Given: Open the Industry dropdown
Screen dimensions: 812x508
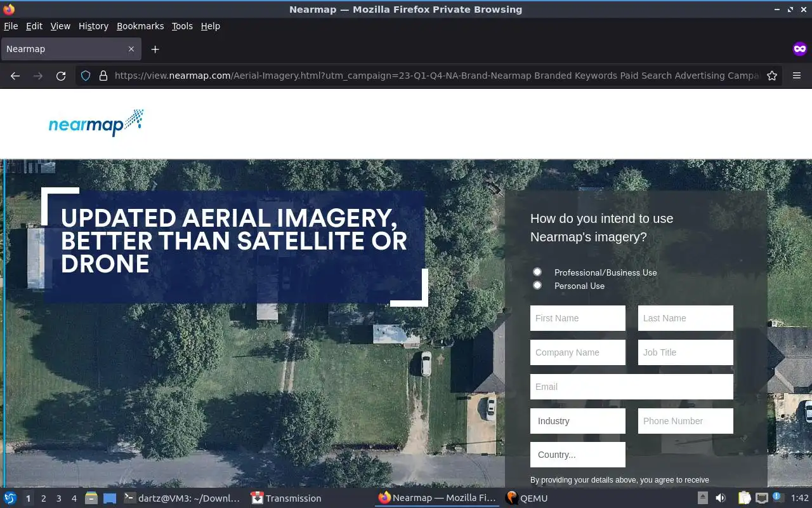Looking at the screenshot, I should [578, 421].
